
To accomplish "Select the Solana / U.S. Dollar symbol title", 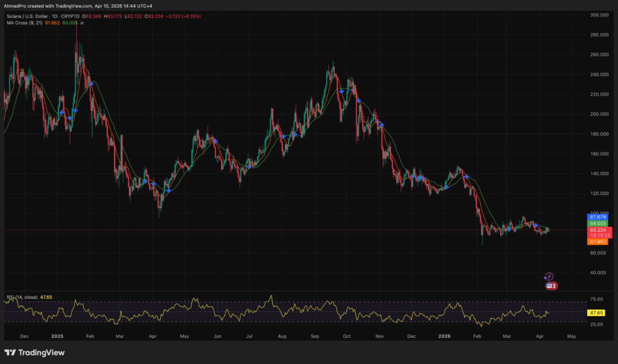I will (30, 16).
